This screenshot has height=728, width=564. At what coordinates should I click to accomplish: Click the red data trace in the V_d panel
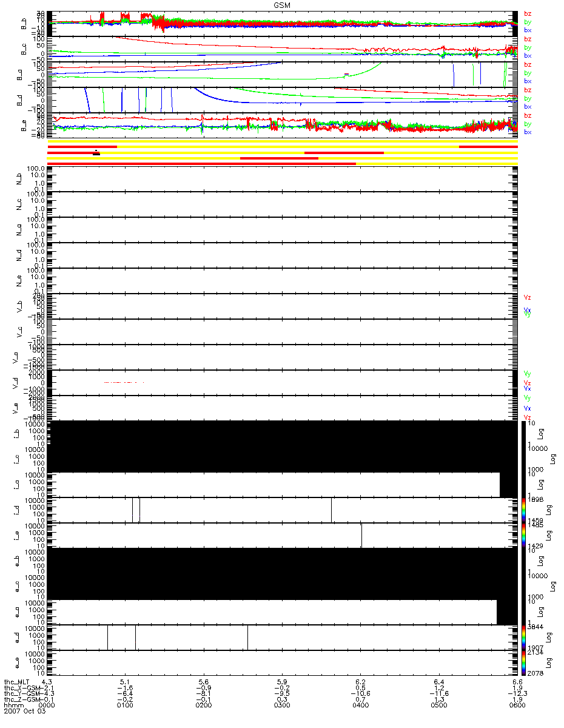click(124, 382)
